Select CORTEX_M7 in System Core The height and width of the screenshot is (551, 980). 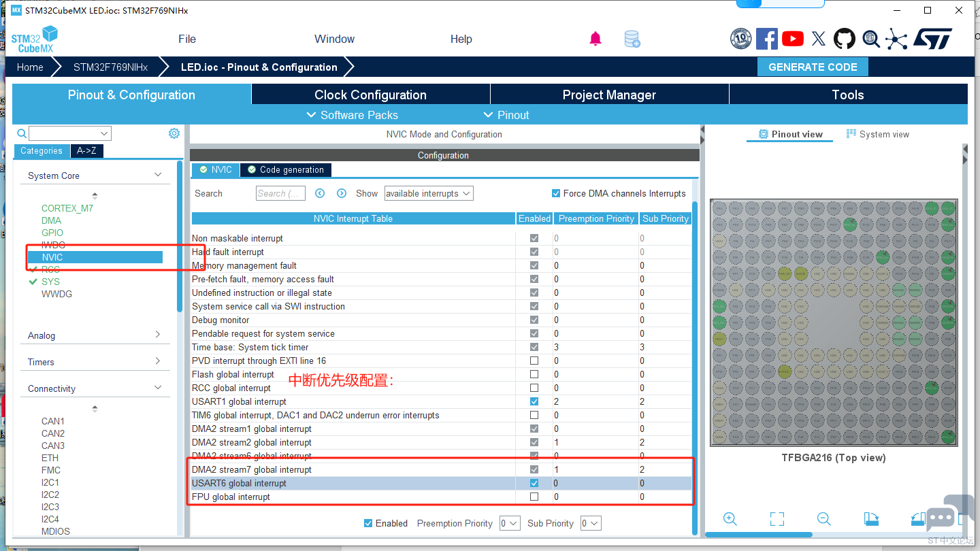67,208
